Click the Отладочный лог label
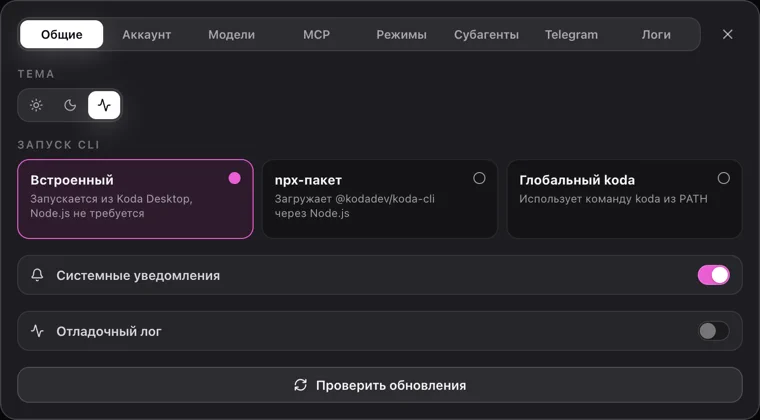The width and height of the screenshot is (760, 420). click(109, 332)
